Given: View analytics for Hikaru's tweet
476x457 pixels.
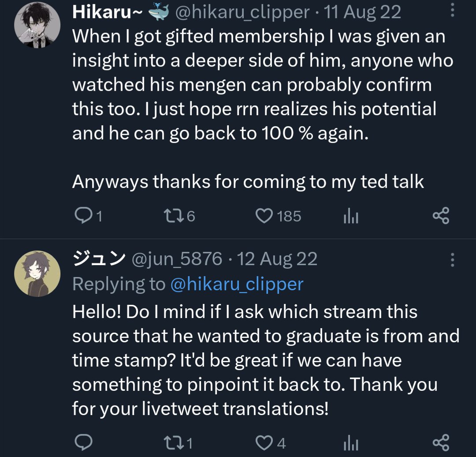Looking at the screenshot, I should pos(351,216).
